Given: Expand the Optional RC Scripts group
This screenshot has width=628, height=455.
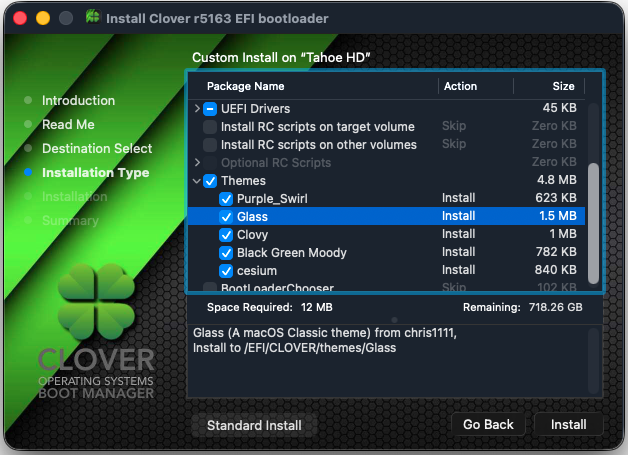Looking at the screenshot, I should (x=197, y=163).
